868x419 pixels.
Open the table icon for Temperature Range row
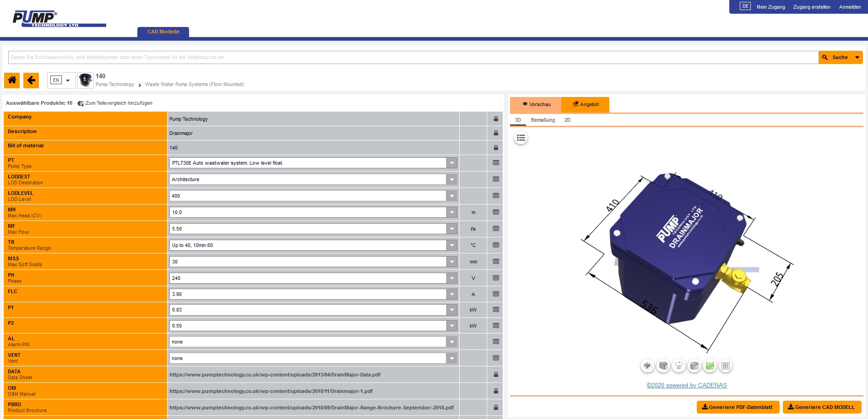point(496,245)
